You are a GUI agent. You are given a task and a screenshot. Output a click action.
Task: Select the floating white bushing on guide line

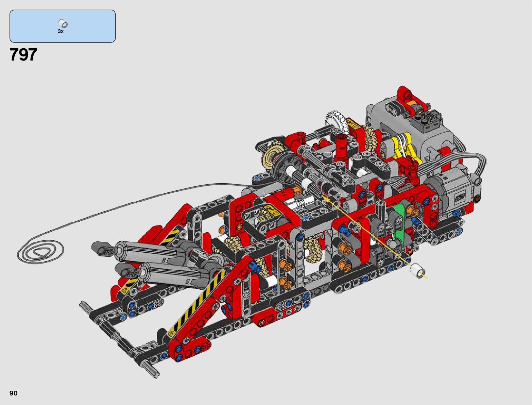click(x=417, y=271)
